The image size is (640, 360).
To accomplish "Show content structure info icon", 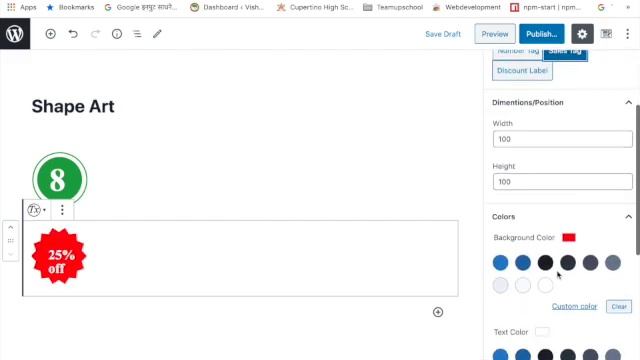I will [117, 34].
